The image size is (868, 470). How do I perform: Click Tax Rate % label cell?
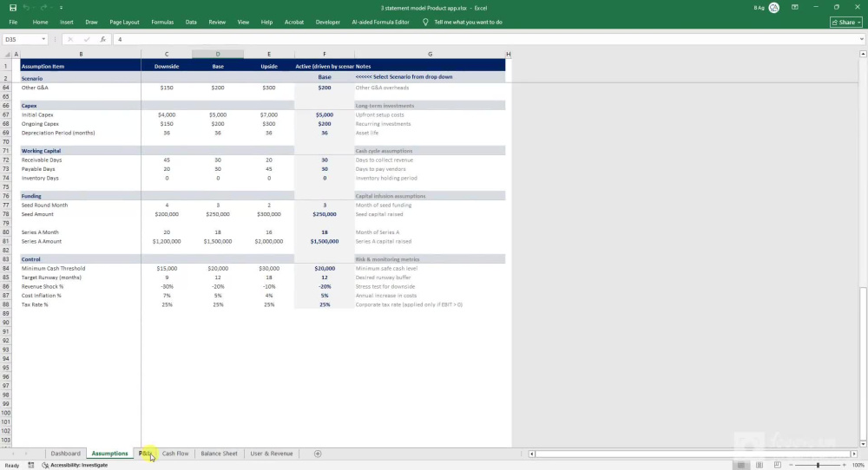coord(81,304)
